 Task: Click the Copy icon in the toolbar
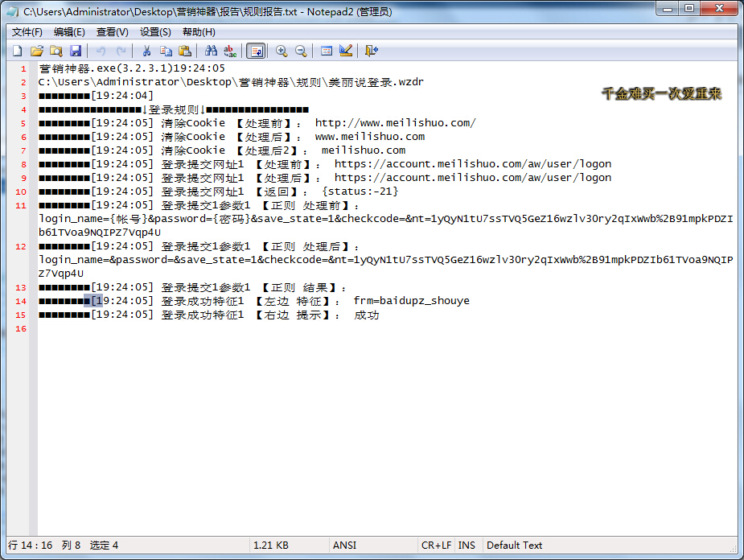coord(166,51)
